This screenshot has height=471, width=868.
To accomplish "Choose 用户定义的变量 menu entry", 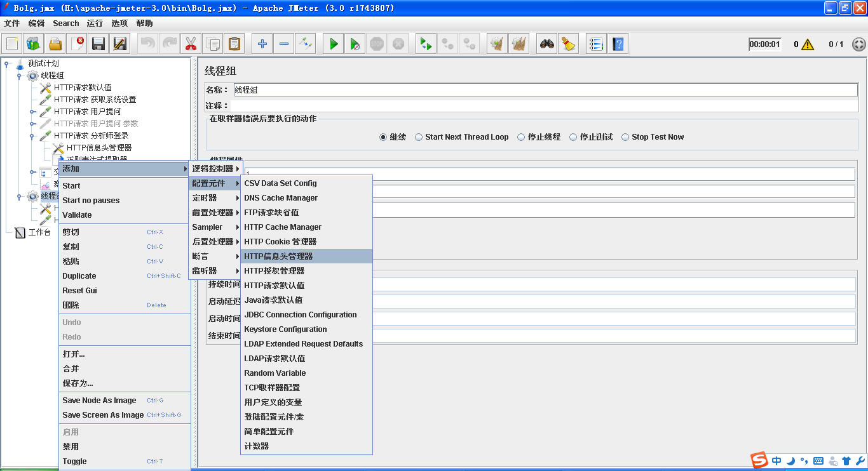I will click(x=307, y=402).
